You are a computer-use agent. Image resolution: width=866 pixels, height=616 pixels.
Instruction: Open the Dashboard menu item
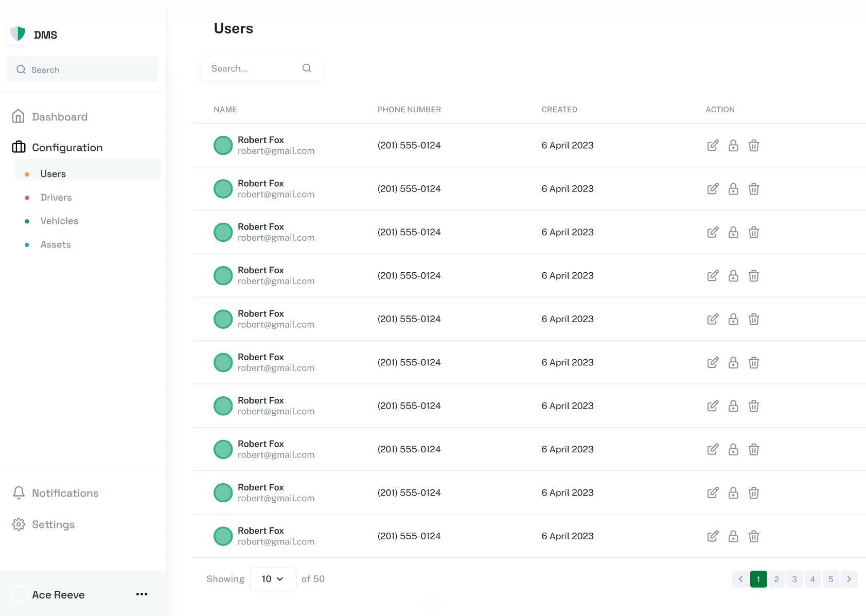[x=59, y=117]
